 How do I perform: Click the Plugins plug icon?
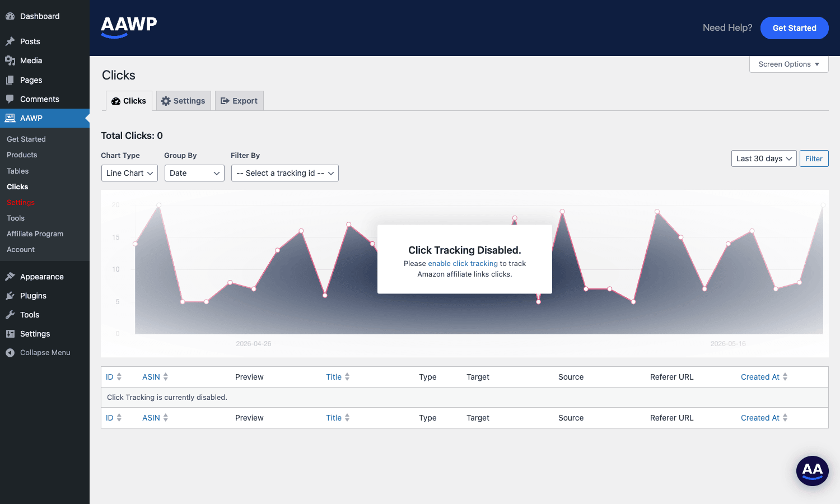pyautogui.click(x=10, y=296)
